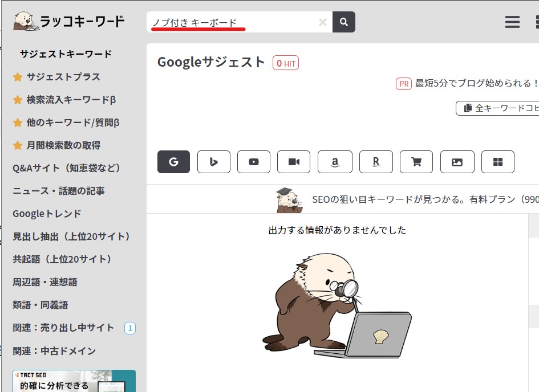Select the image search suggest source icon
The image size is (539, 392).
click(457, 162)
